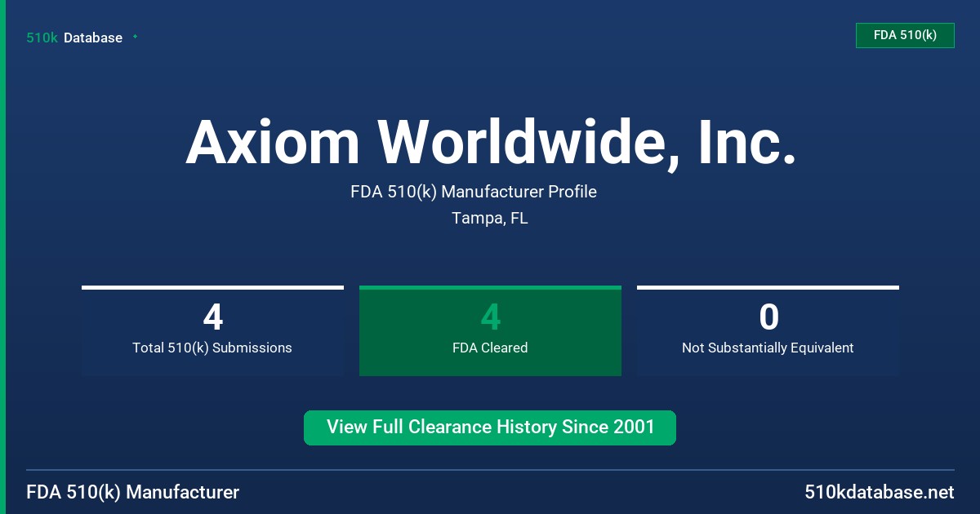This screenshot has width=980, height=514.
Task: Open the FDA Cleared stat card
Action: tap(490, 330)
